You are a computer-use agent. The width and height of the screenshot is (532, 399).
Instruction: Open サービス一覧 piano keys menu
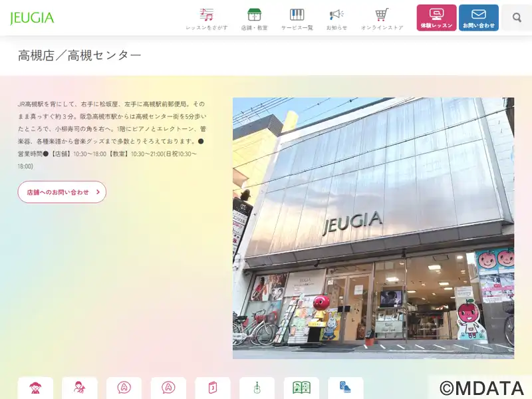click(297, 19)
